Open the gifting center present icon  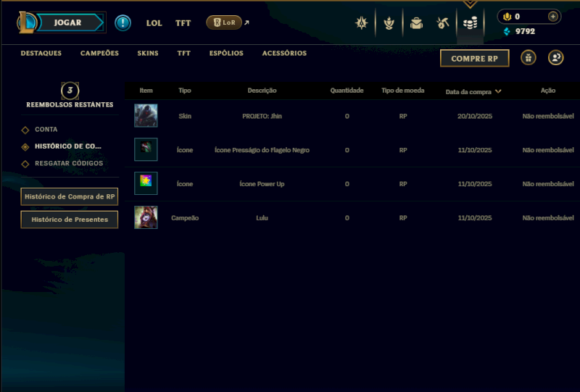click(x=529, y=58)
